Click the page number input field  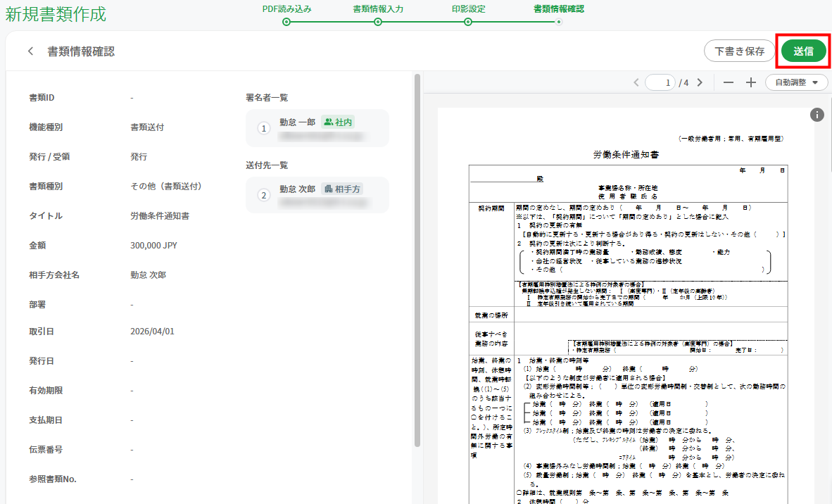[660, 82]
